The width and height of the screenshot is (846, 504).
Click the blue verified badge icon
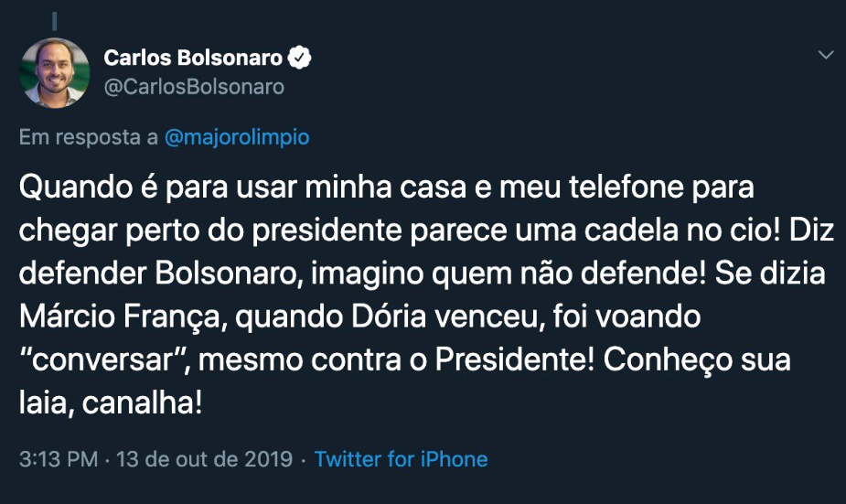299,59
